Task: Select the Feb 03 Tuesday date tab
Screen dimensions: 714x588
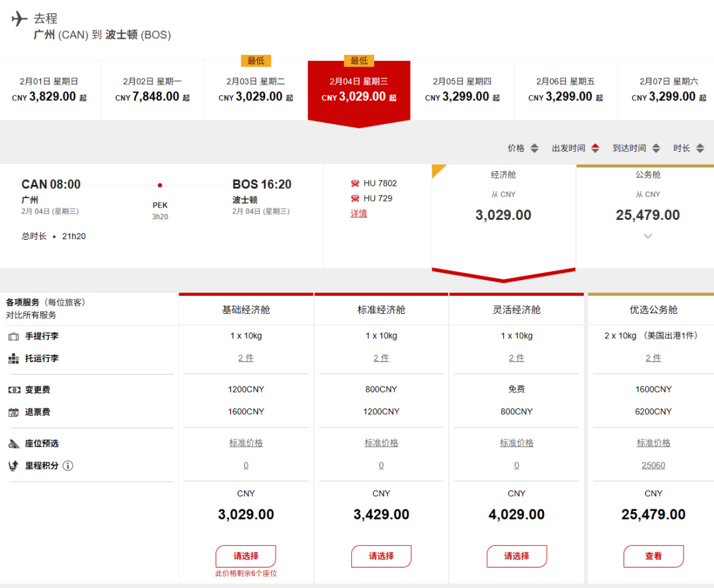Action: [x=255, y=90]
